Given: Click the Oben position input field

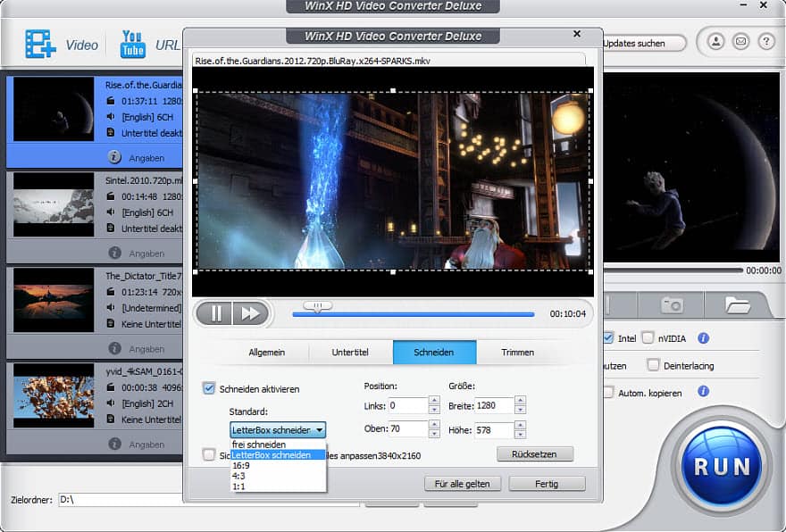Looking at the screenshot, I should tap(407, 428).
